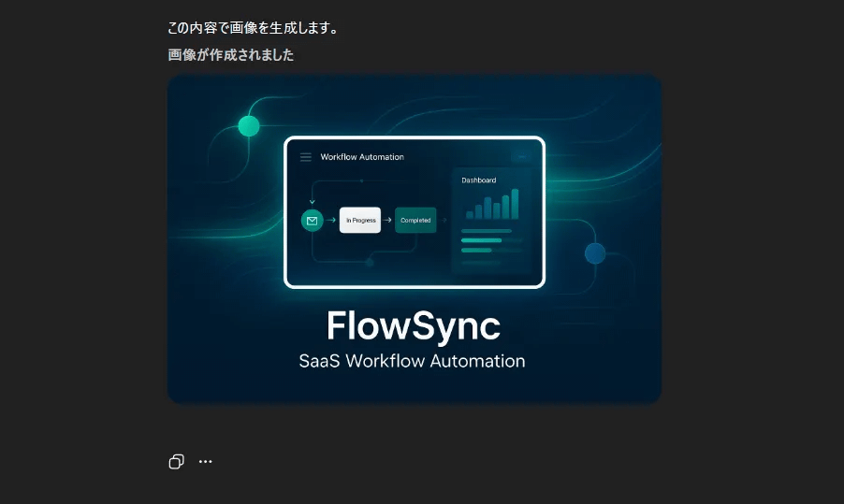844x504 pixels.
Task: Click the dark button at mockup's top-right corner
Action: pyautogui.click(x=521, y=157)
